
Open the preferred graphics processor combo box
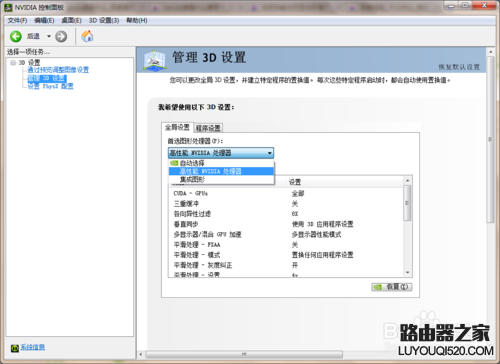pyautogui.click(x=221, y=153)
